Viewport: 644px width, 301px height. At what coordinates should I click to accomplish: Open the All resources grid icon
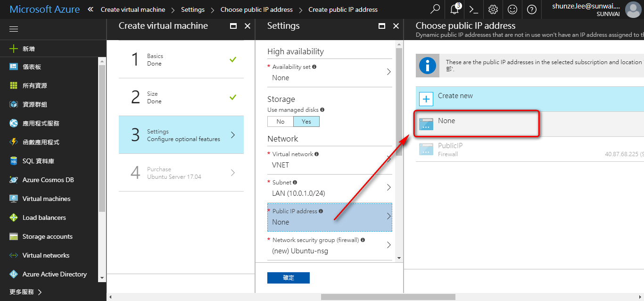[14, 85]
